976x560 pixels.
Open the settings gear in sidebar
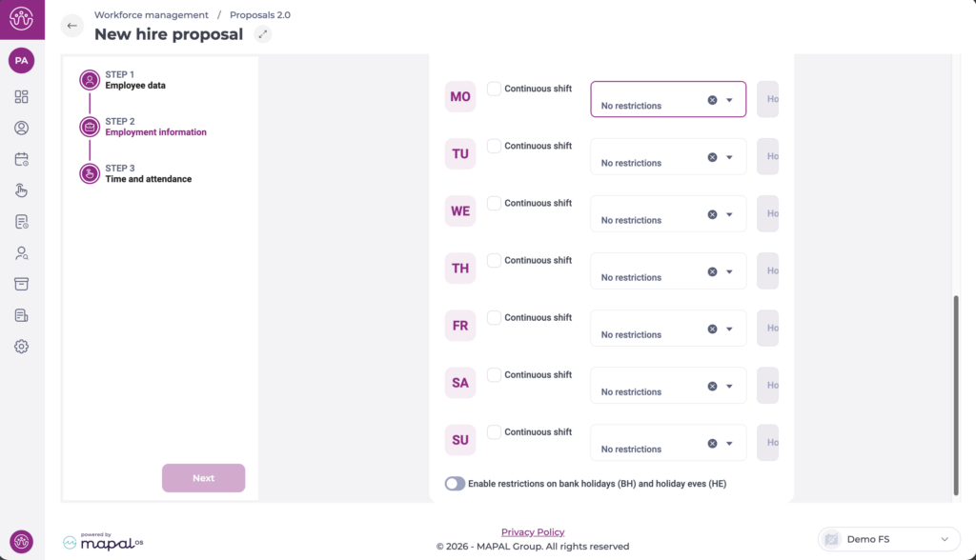click(21, 347)
